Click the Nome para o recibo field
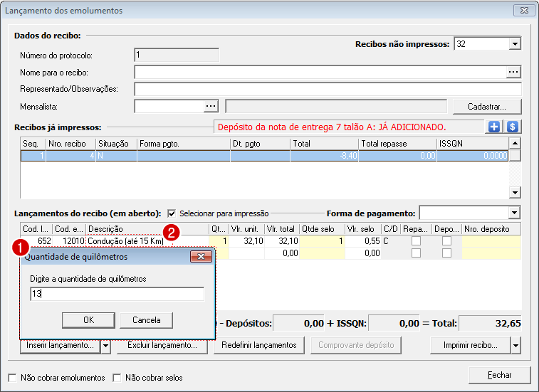 (x=320, y=72)
